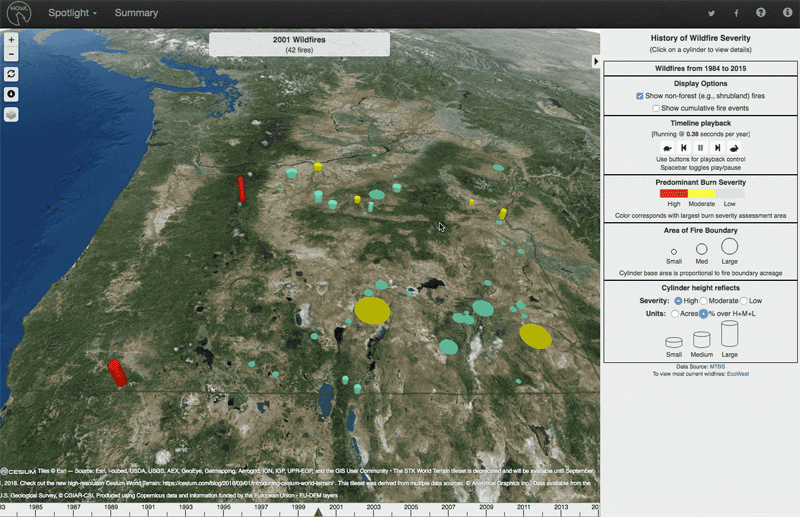This screenshot has height=517, width=800.
Task: Enable Show cumulative fire events
Action: (x=656, y=107)
